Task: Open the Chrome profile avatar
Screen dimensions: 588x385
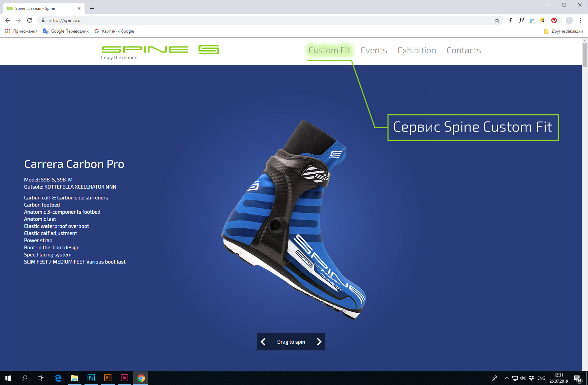Action: click(569, 20)
